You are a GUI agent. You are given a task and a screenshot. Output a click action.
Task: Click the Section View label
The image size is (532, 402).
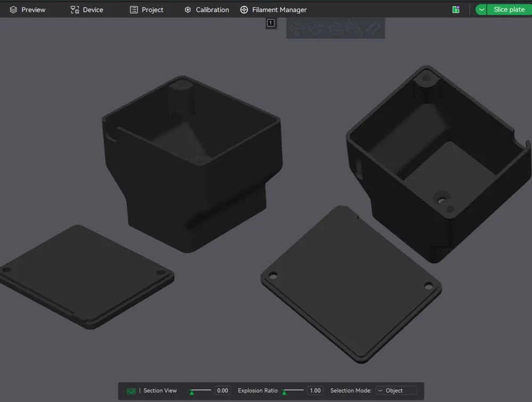(160, 390)
